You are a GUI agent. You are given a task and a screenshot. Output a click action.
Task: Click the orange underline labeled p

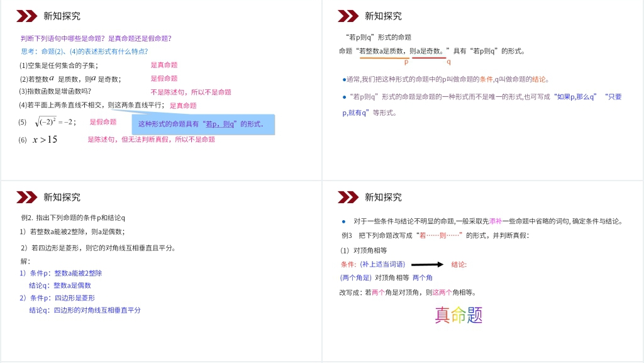[384, 58]
